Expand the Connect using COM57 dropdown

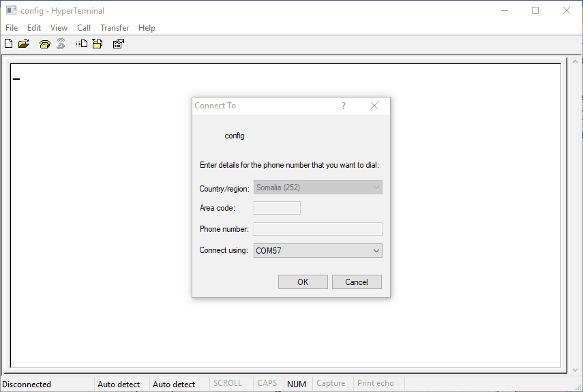[318, 251]
